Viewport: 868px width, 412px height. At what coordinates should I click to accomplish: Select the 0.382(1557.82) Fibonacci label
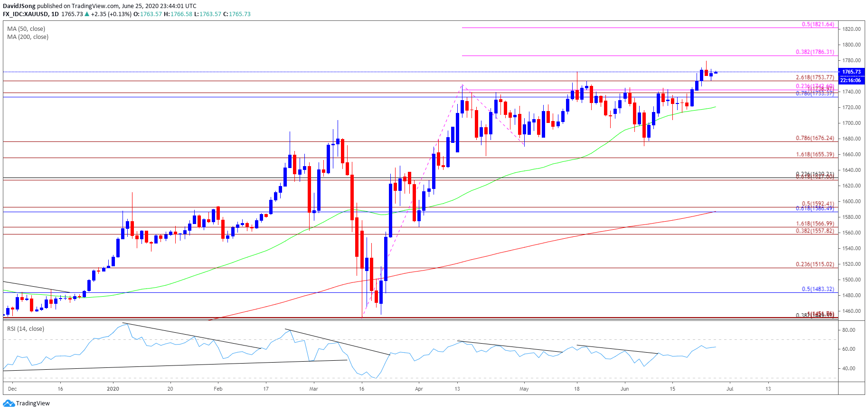pos(815,231)
